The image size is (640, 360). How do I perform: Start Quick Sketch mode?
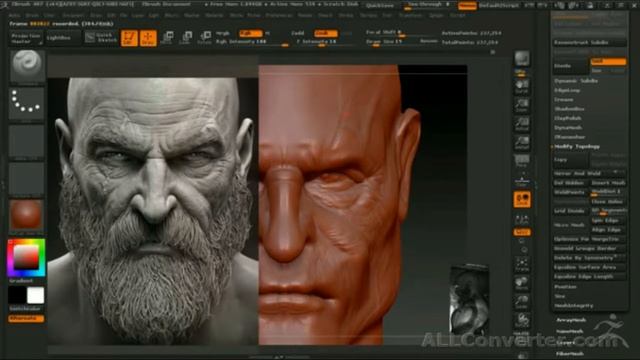tap(101, 38)
